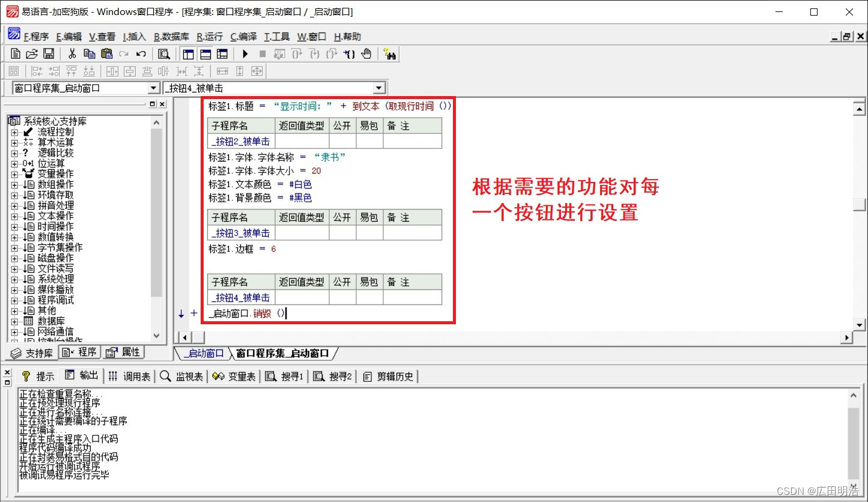This screenshot has width=868, height=502.
Task: Open the 剪辑历史 tab
Action: (389, 376)
